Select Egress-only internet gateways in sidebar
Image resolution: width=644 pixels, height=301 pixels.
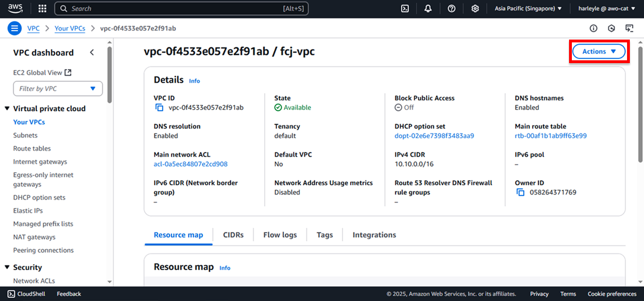coord(43,179)
